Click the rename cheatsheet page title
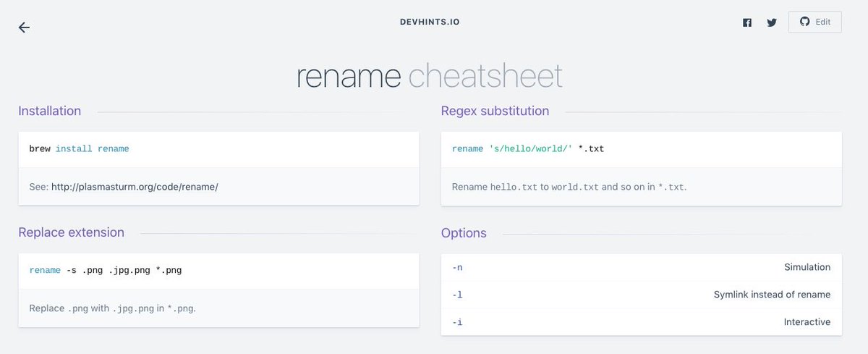868x354 pixels. (x=430, y=77)
